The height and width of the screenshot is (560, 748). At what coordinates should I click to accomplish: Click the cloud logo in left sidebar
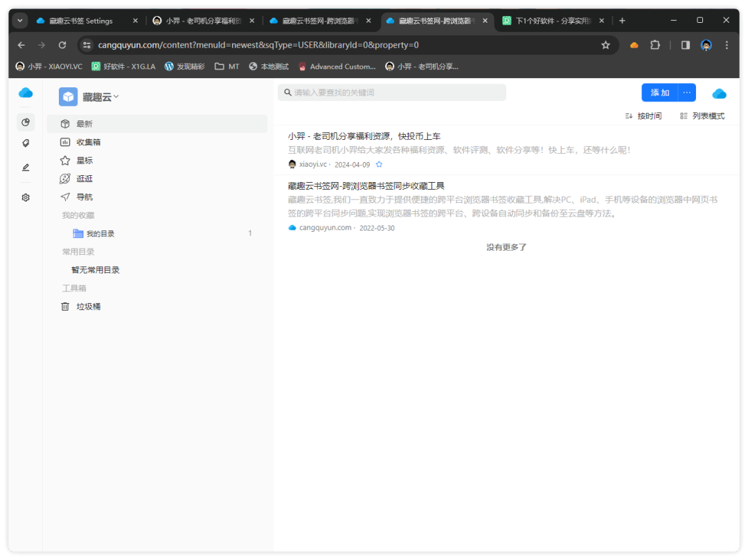[x=26, y=93]
